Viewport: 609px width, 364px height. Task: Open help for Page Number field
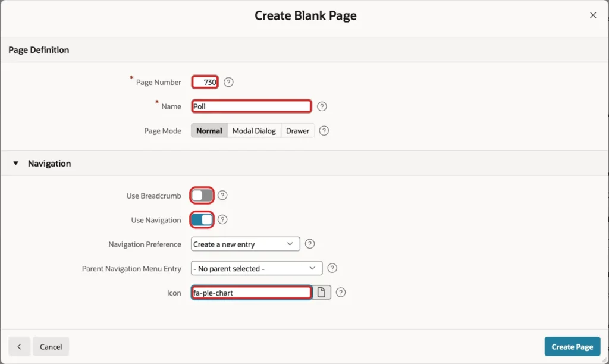[x=228, y=82]
